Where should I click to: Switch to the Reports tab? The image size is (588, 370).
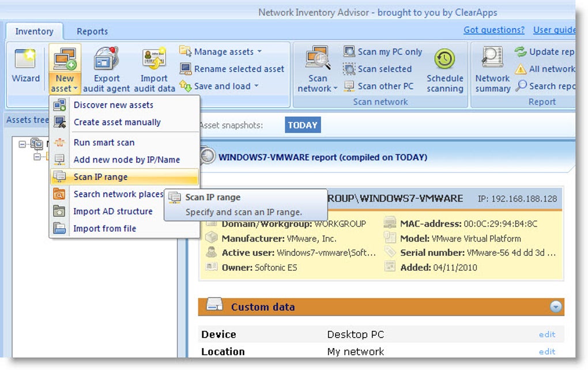[92, 31]
